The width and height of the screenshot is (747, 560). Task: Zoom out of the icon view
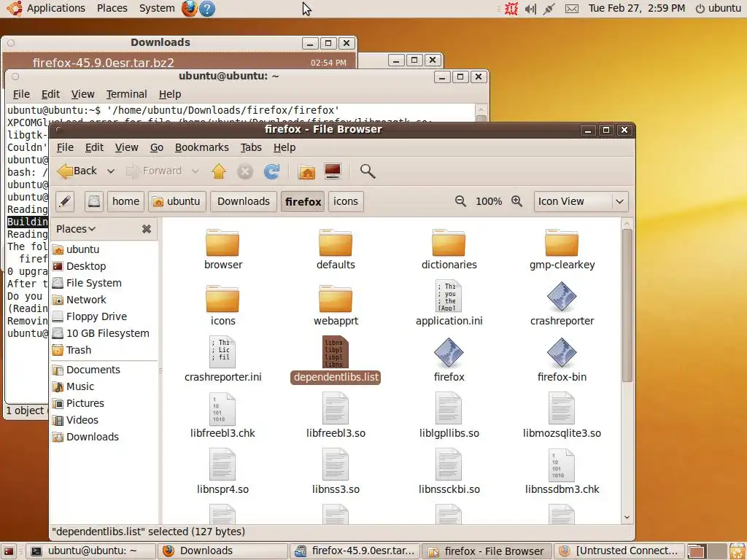pyautogui.click(x=460, y=201)
